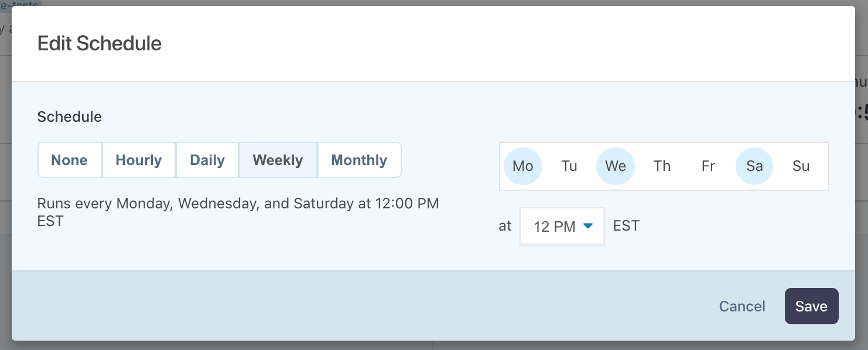Switch the schedule to Weekly
The height and width of the screenshot is (350, 868).
tap(278, 160)
